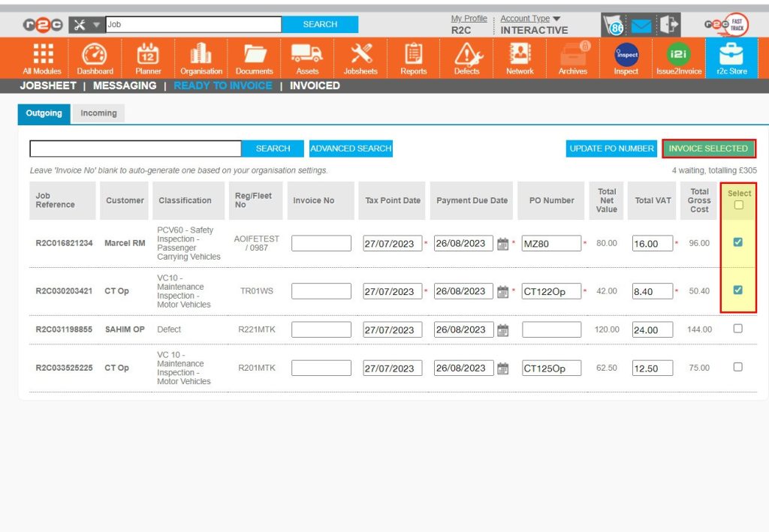Open the Archives module
This screenshot has height=532, width=769.
tap(572, 59)
